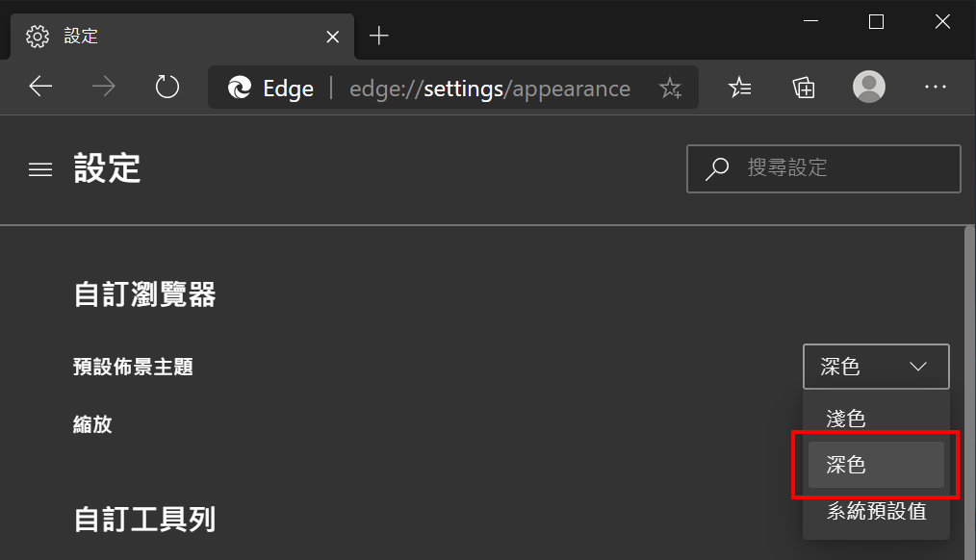976x560 pixels.
Task: Close the 設定 tab
Action: pyautogui.click(x=333, y=37)
